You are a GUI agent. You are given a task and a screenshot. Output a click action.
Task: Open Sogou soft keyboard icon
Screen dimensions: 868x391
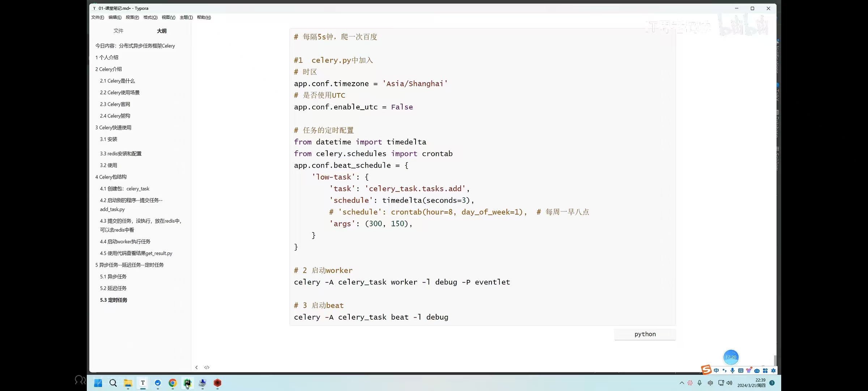click(741, 370)
